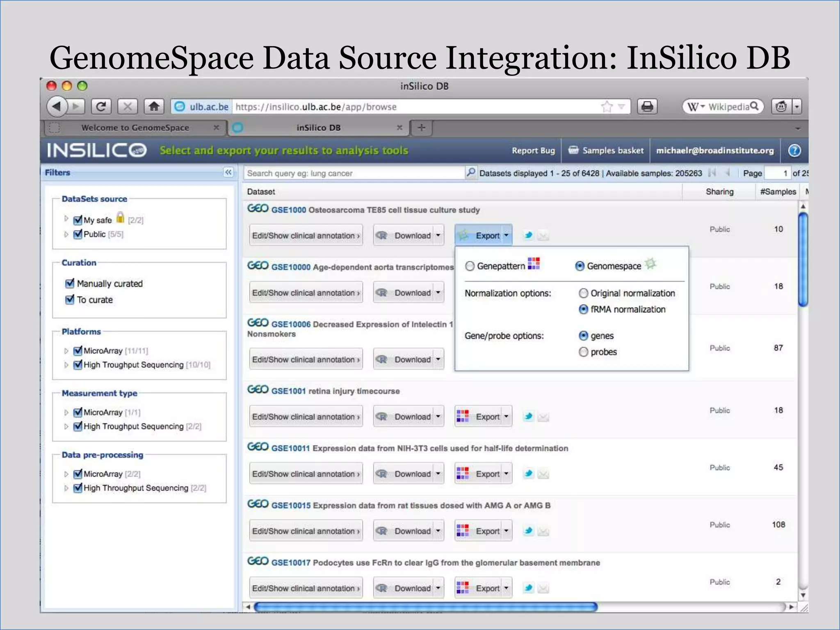Click the Page number input box
Screen dimensions: 840x630
coord(777,173)
